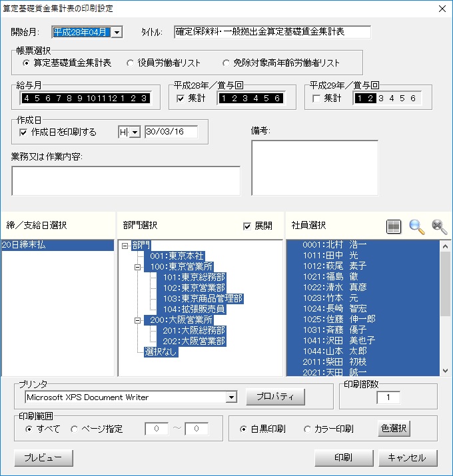Click the プレビュー button

[x=43, y=458]
